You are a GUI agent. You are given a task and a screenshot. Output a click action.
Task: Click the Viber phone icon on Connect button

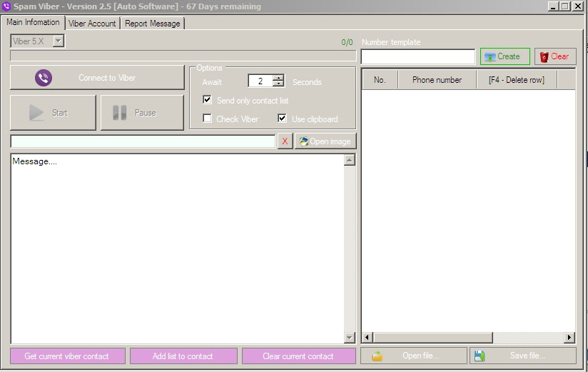pos(44,78)
